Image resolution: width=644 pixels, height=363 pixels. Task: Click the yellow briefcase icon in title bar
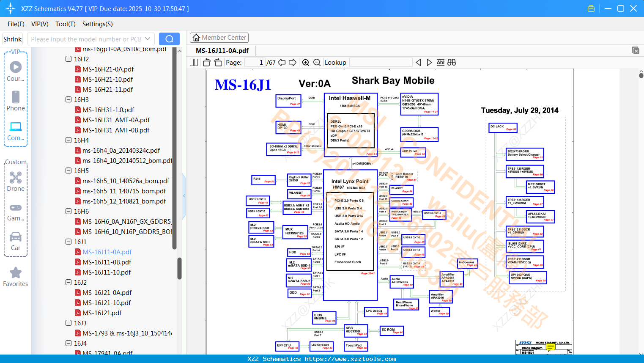[x=591, y=8]
